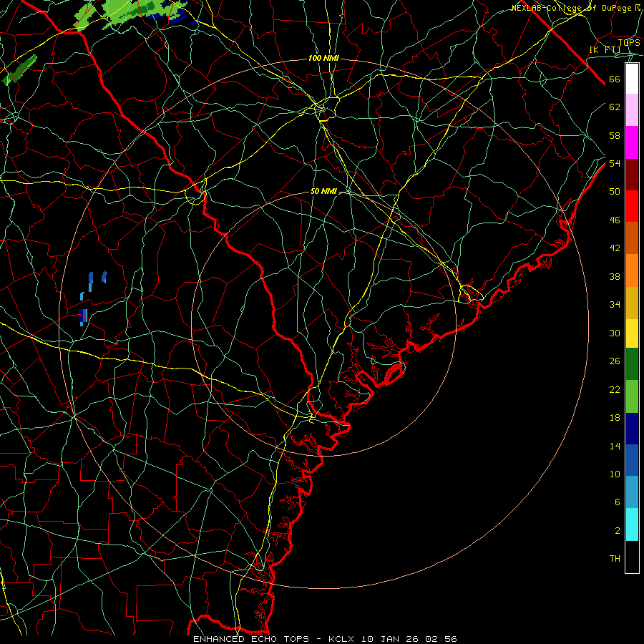The height and width of the screenshot is (644, 644).
Task: Click the 'TOPS' legend title
Action: pyautogui.click(x=629, y=42)
